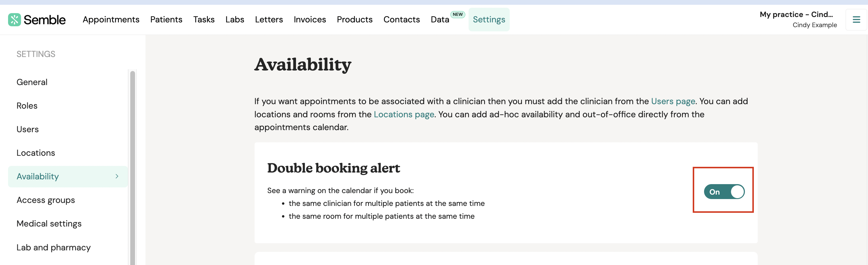Open the hamburger menu icon
868x265 pixels.
[856, 20]
